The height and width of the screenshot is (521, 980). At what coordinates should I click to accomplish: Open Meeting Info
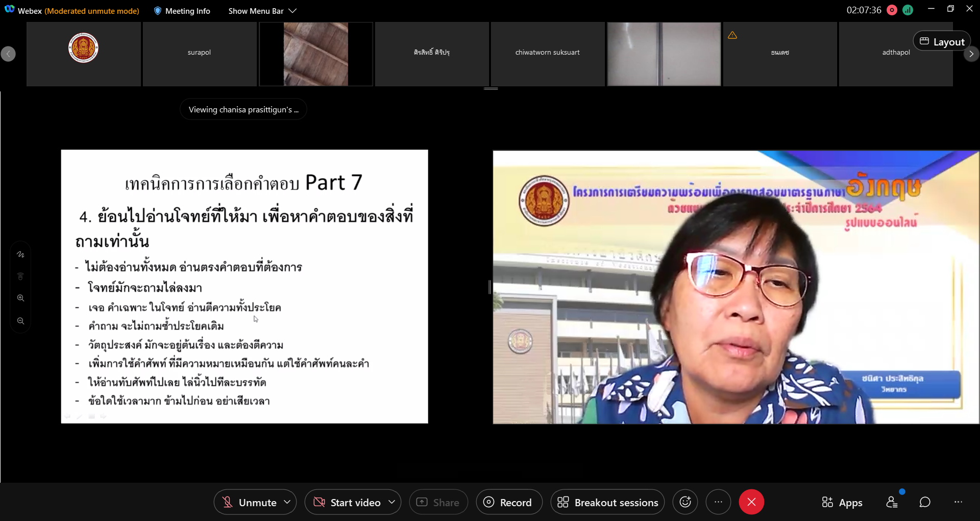tap(182, 11)
